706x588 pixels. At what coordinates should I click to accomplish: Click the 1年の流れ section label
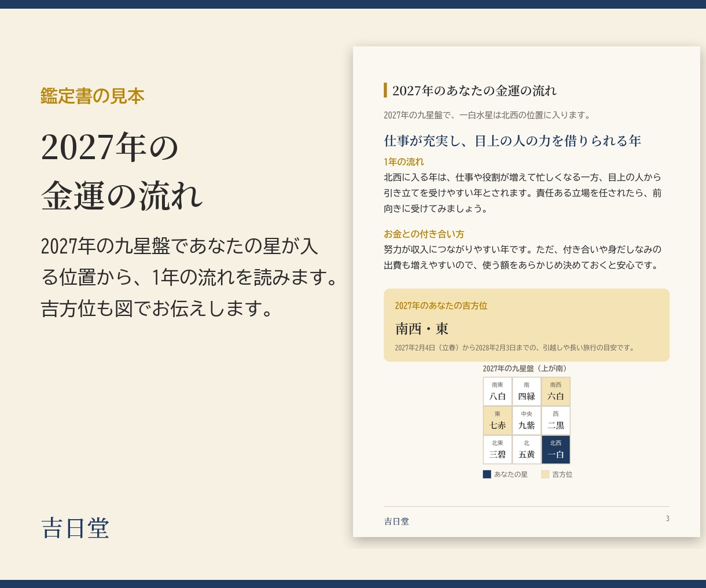click(x=404, y=162)
